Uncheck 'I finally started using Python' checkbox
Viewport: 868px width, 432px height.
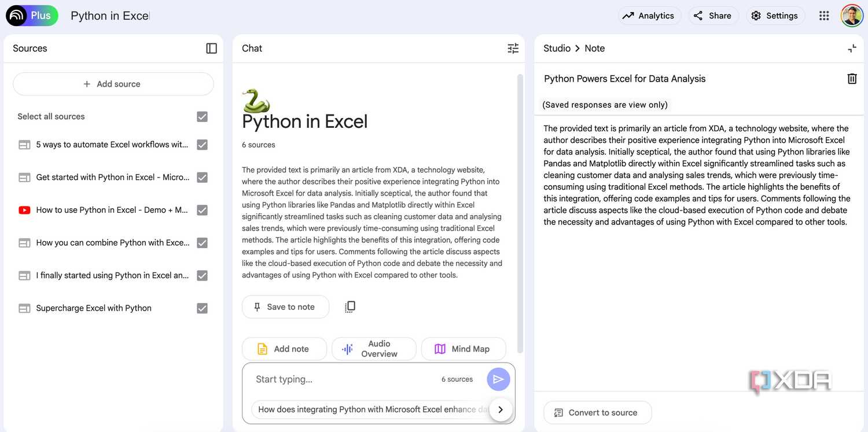pyautogui.click(x=202, y=276)
